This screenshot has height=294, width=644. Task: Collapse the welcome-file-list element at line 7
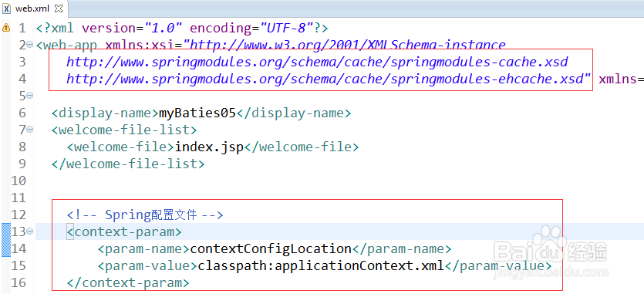[29, 130]
